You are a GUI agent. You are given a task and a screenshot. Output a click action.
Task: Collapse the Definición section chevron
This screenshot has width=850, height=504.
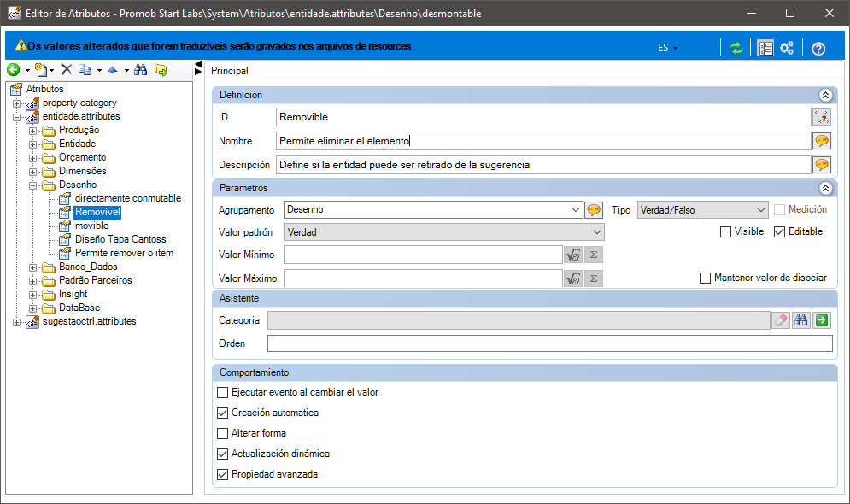(825, 96)
